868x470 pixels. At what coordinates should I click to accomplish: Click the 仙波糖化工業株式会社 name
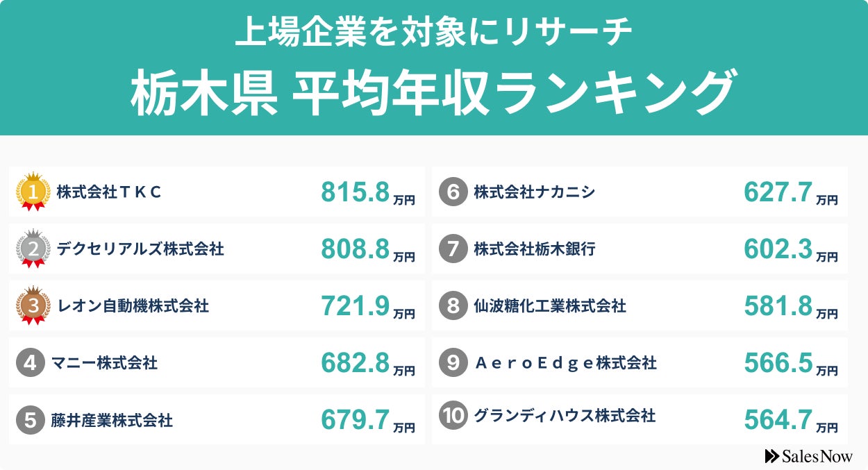pos(549,305)
